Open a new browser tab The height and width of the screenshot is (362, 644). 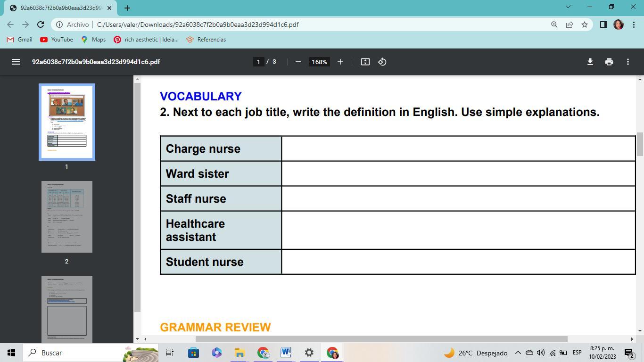coord(127,8)
